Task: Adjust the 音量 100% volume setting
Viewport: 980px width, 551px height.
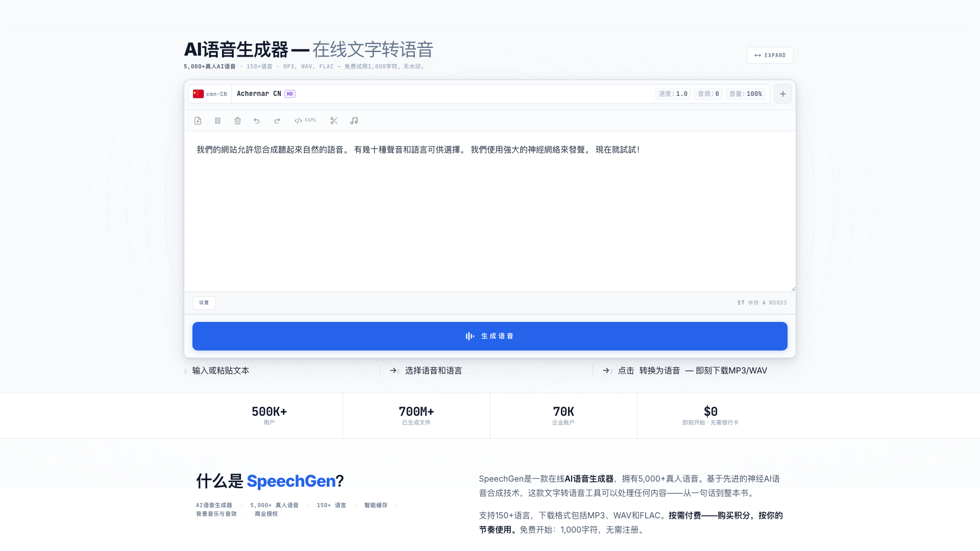Action: (x=746, y=94)
